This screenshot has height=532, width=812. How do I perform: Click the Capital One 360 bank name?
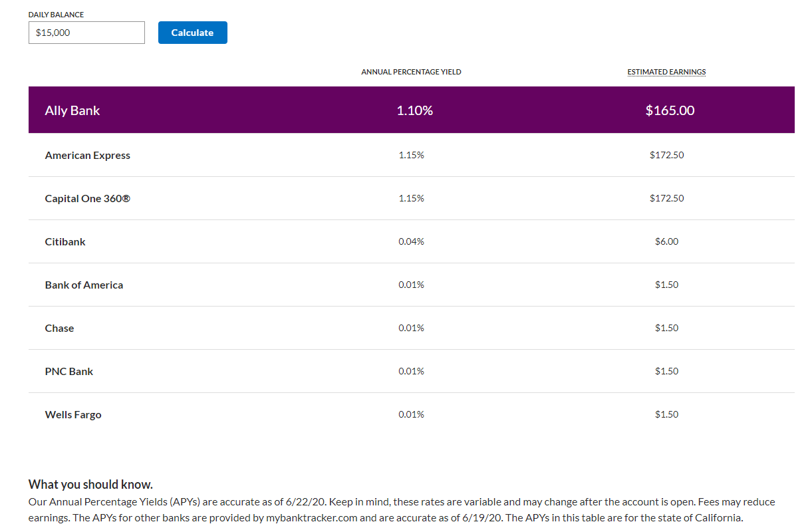click(x=88, y=198)
